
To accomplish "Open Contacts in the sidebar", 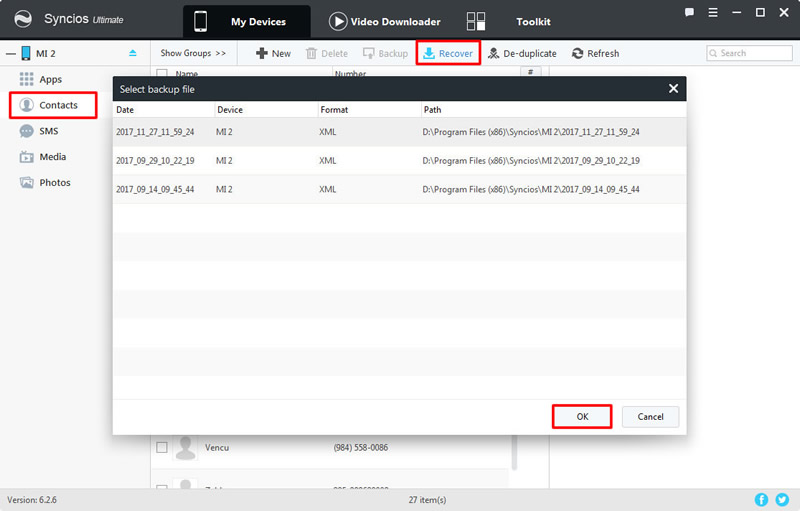I will click(x=53, y=105).
